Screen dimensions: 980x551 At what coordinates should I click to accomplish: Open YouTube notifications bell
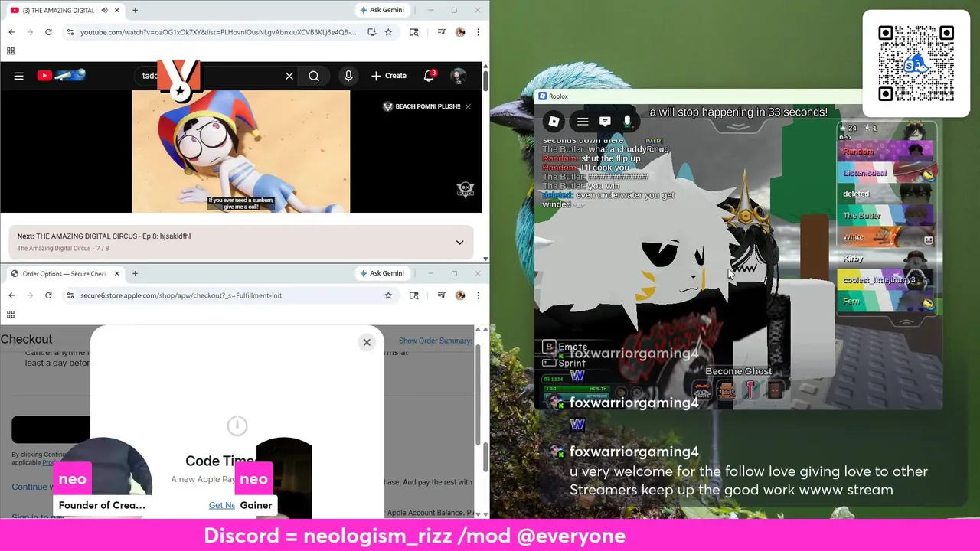tap(429, 76)
